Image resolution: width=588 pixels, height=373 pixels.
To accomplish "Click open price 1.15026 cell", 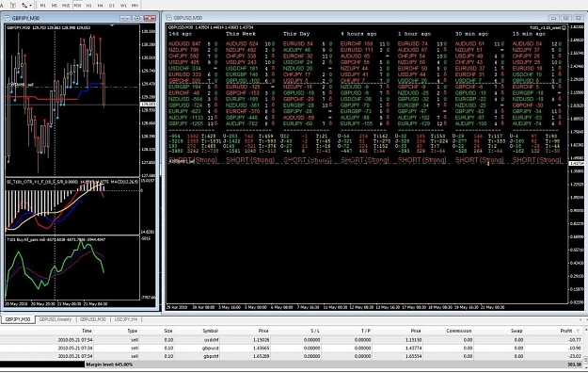I will 262,340.
